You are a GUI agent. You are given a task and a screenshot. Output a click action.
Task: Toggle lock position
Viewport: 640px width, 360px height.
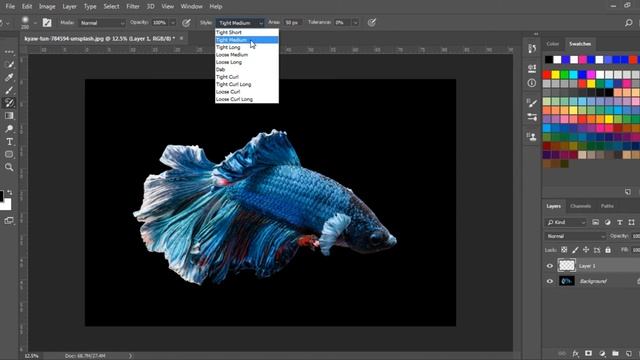point(586,250)
